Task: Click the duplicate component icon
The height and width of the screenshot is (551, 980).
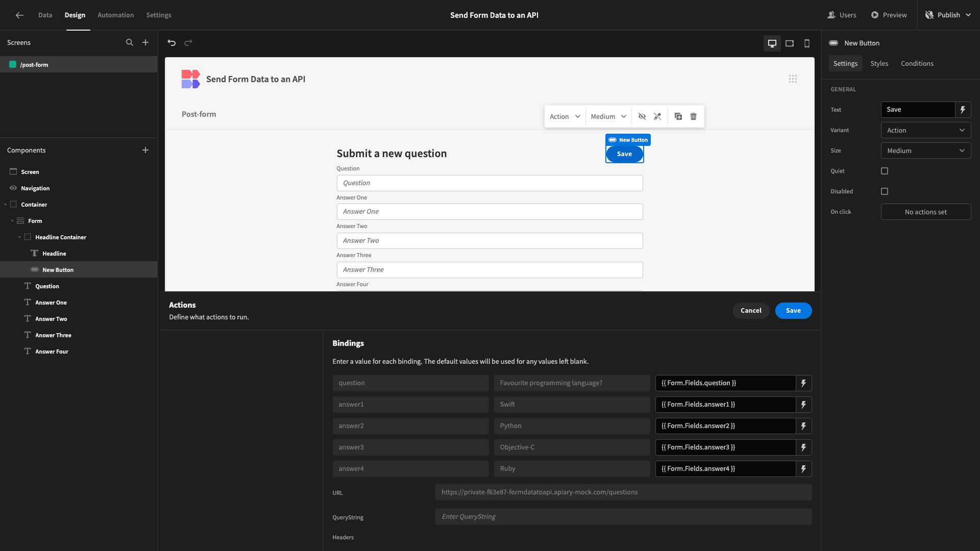Action: tap(678, 116)
